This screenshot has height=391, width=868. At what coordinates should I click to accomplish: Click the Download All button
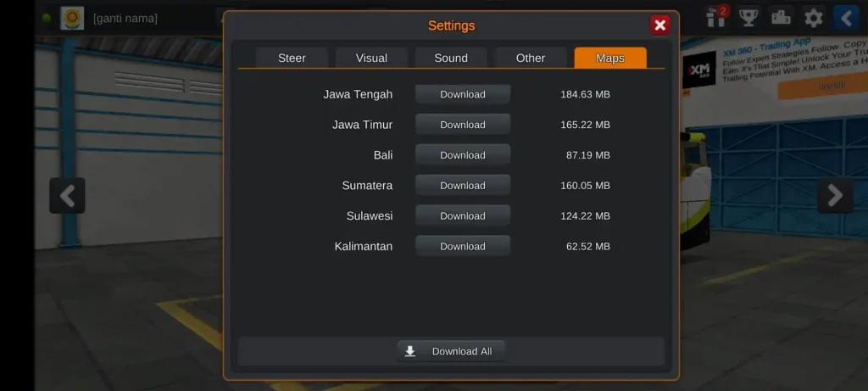(451, 351)
